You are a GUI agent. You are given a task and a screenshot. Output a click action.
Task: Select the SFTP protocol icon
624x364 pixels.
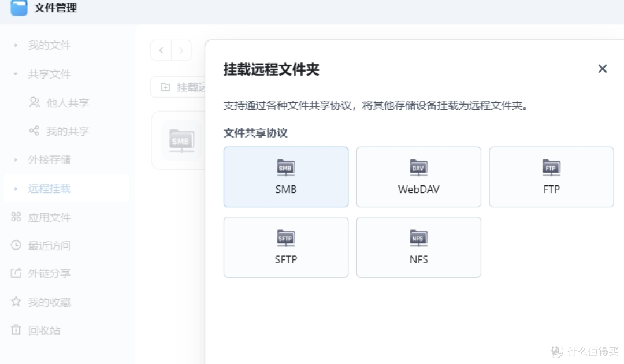coord(285,238)
